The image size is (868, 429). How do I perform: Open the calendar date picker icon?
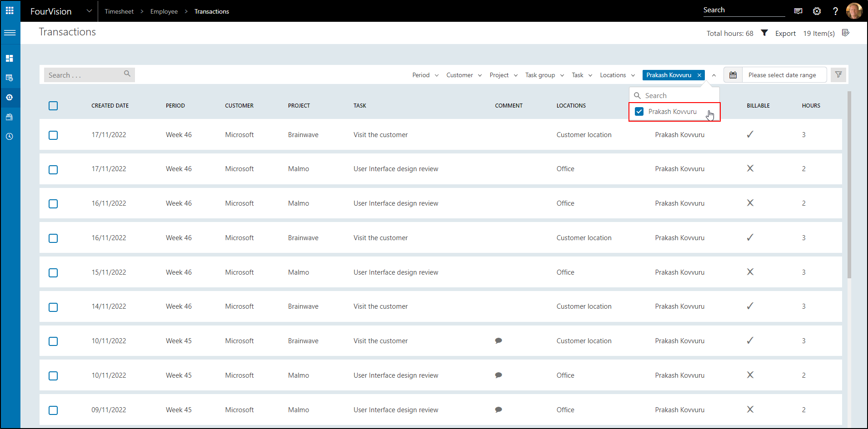[733, 75]
